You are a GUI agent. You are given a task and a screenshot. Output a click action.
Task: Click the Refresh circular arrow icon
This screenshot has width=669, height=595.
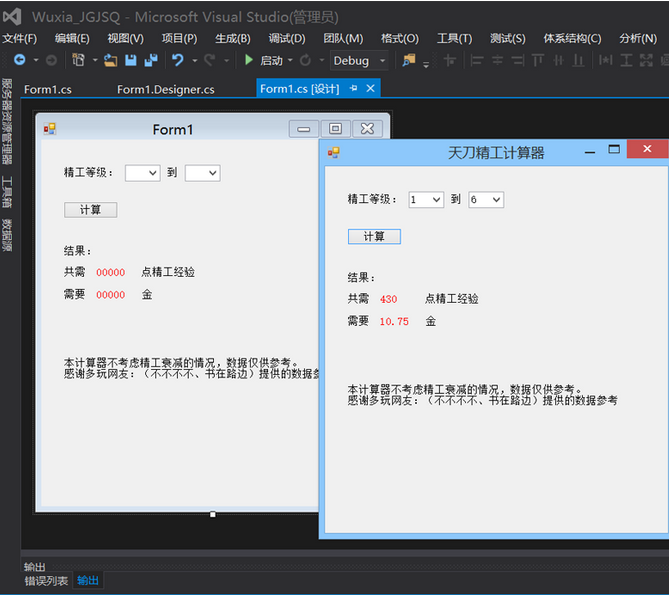click(305, 60)
